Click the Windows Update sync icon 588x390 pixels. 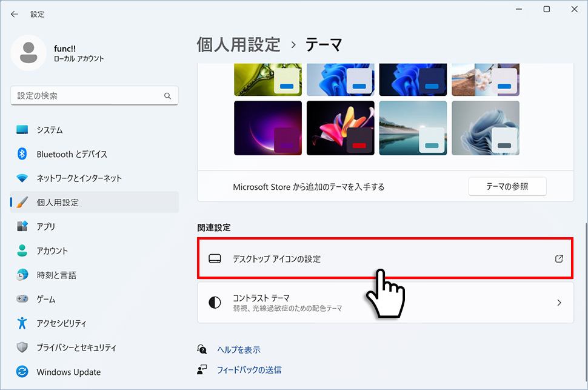click(x=22, y=372)
